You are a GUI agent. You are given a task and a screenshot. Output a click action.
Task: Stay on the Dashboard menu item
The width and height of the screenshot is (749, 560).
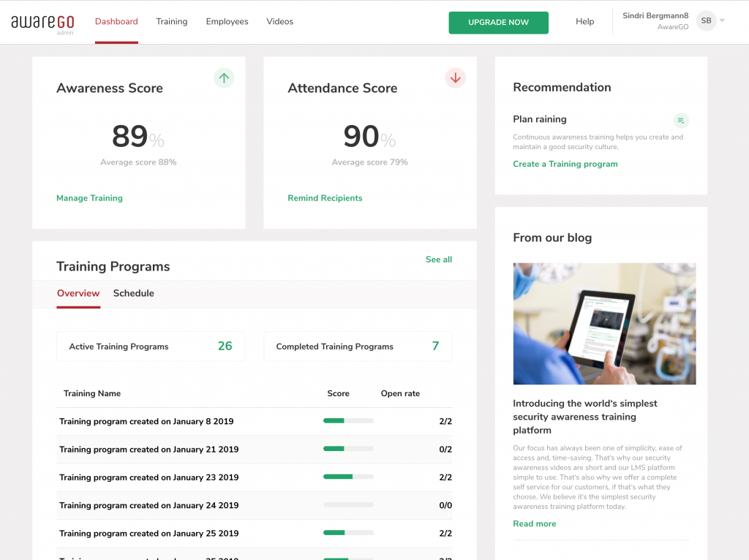point(116,22)
